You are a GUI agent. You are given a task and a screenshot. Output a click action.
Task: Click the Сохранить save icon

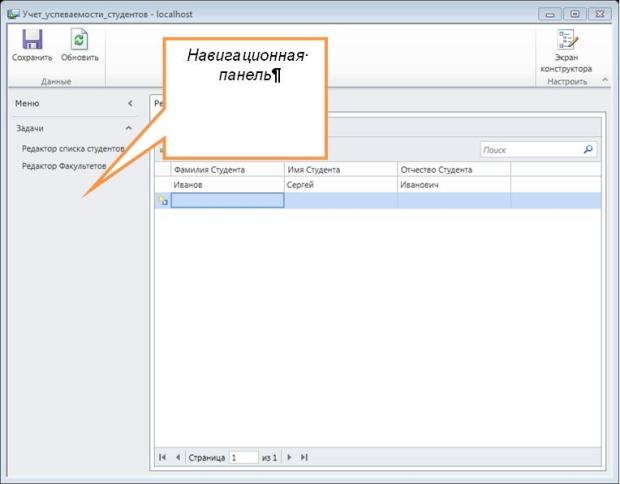[32, 41]
